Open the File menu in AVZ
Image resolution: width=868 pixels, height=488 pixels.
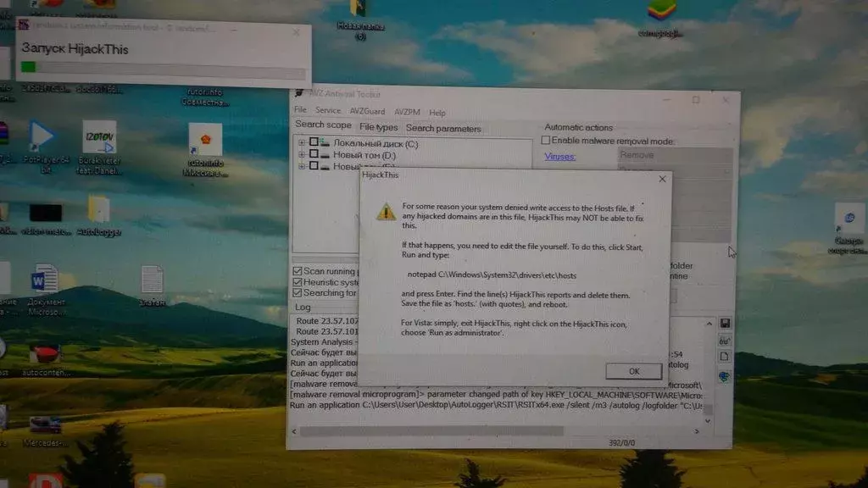[300, 109]
